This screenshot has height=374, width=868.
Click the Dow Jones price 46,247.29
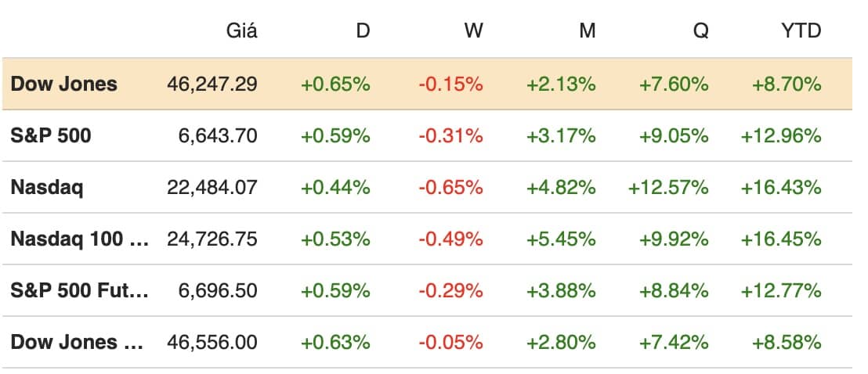pyautogui.click(x=212, y=84)
